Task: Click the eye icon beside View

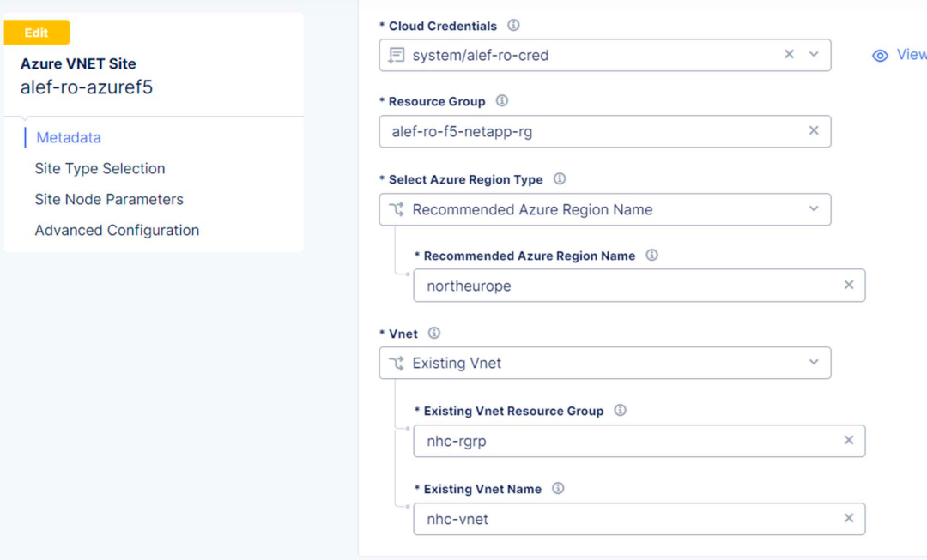Action: click(x=881, y=56)
